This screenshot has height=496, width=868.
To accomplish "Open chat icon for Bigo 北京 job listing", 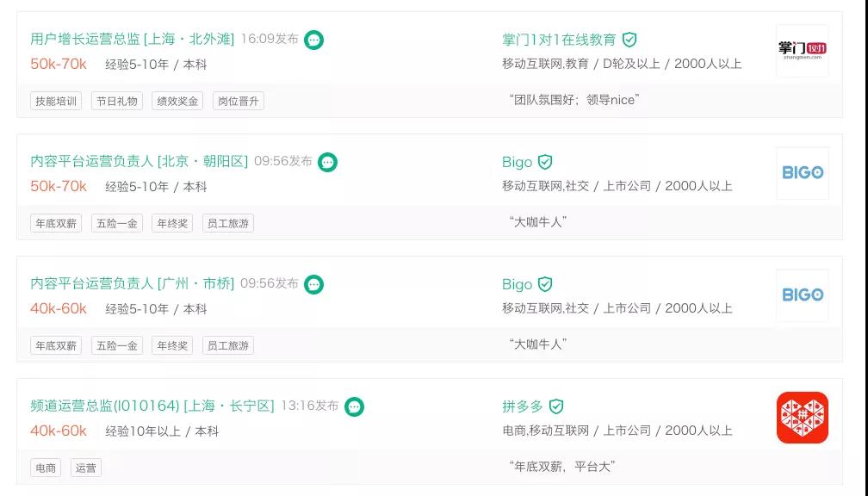I will point(328,162).
